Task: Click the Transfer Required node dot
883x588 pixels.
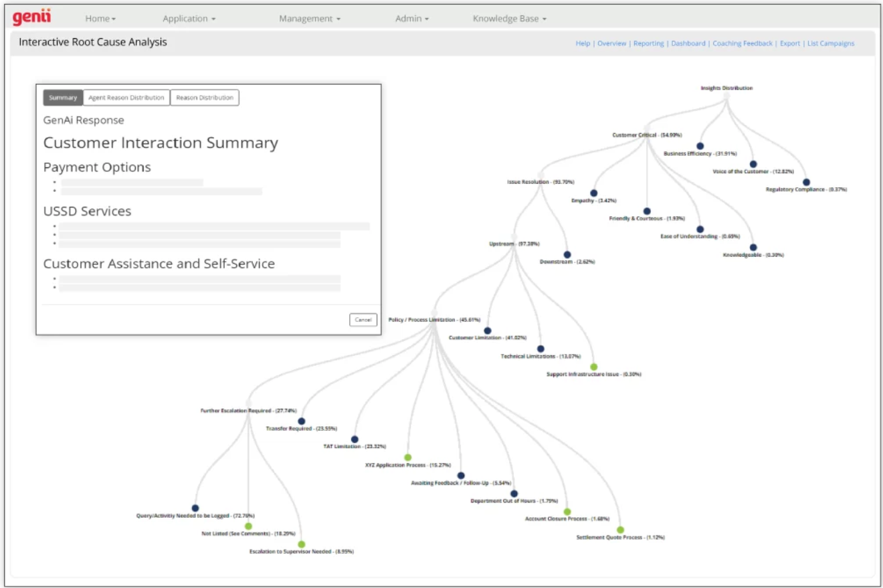Action: point(302,421)
